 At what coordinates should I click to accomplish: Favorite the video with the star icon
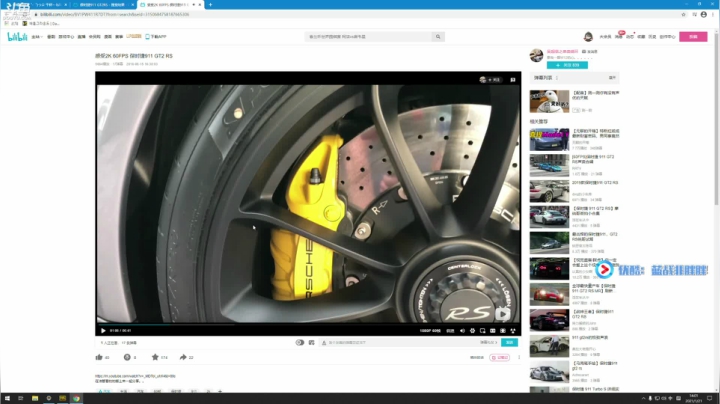(155, 357)
